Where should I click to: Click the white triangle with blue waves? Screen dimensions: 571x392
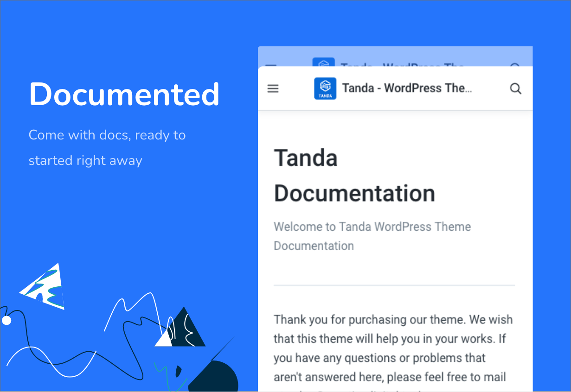pyautogui.click(x=46, y=287)
